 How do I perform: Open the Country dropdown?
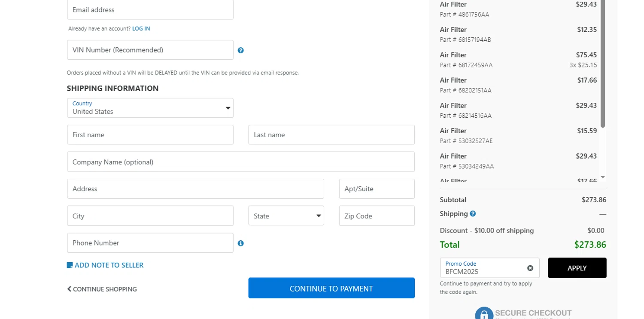[x=150, y=108]
